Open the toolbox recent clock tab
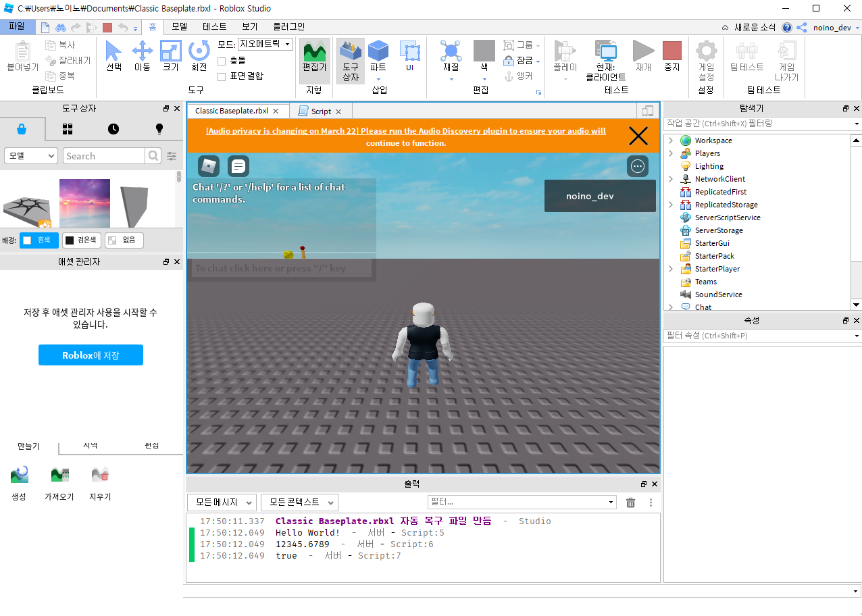This screenshot has height=616, width=862. [113, 129]
